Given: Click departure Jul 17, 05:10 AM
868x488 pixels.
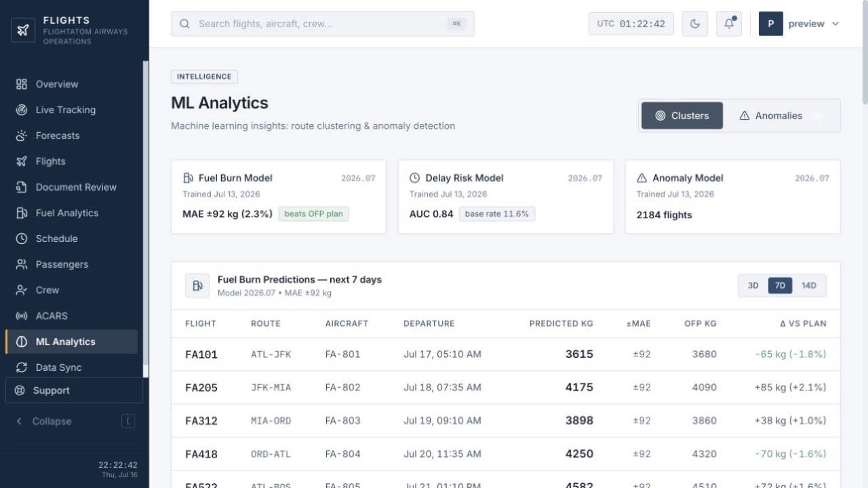Looking at the screenshot, I should [442, 354].
